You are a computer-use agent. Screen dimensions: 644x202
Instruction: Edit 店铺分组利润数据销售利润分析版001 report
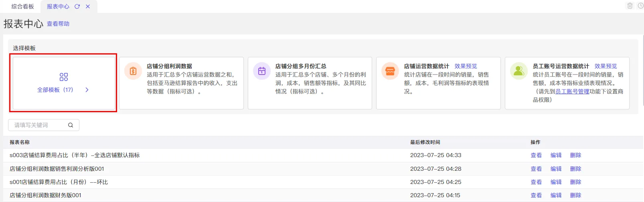556,169
